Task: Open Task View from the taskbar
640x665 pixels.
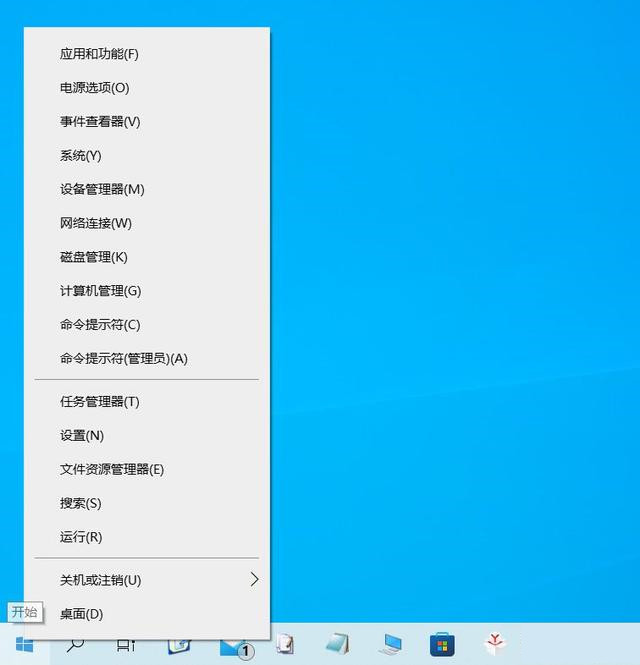Action: [x=126, y=645]
